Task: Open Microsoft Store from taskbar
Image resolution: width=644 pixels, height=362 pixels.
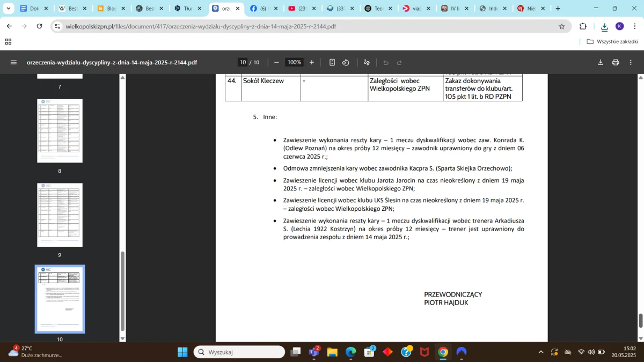Action: click(x=369, y=352)
